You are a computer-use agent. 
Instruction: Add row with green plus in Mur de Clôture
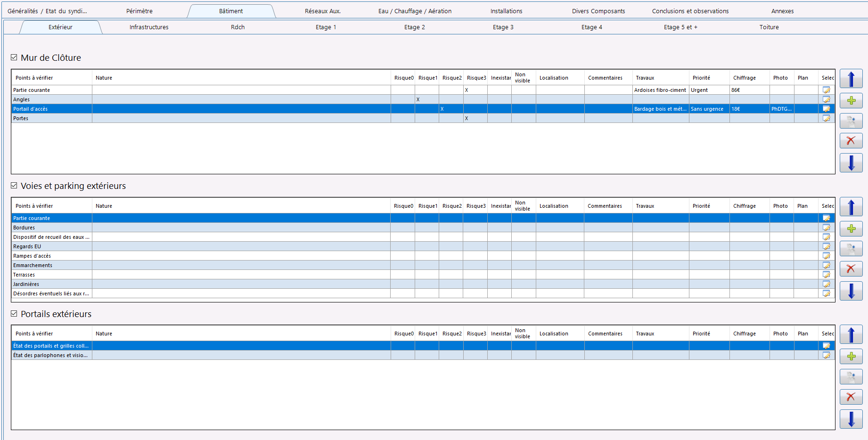(851, 100)
